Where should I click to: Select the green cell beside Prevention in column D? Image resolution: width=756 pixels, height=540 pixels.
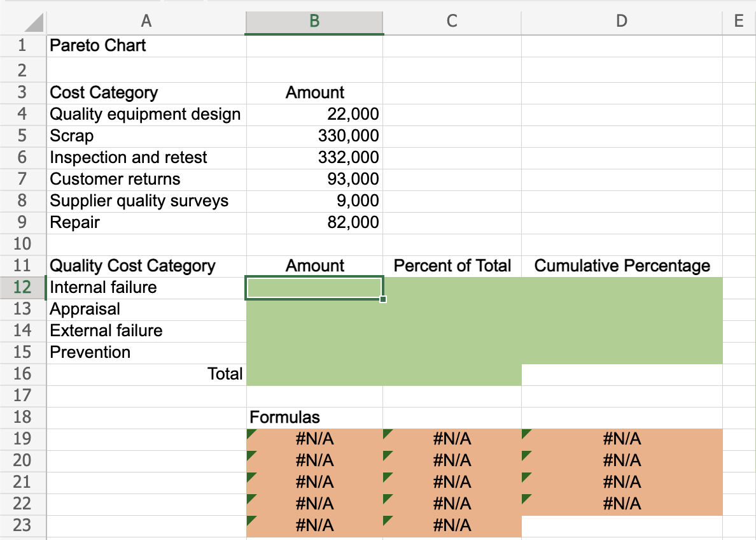[x=622, y=353]
